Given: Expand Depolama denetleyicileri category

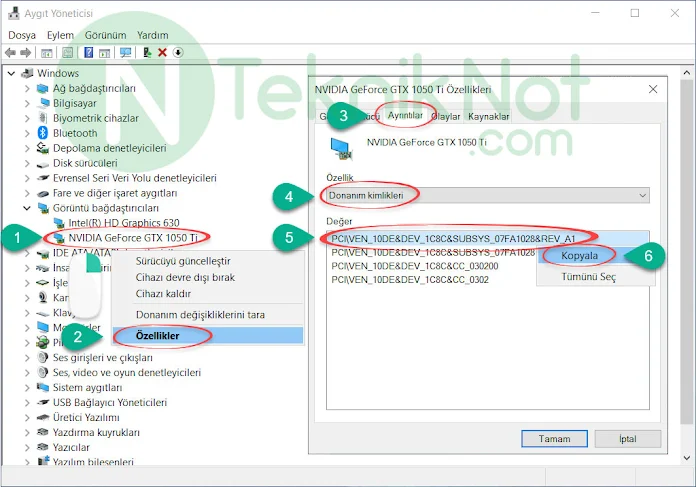Looking at the screenshot, I should [x=27, y=148].
